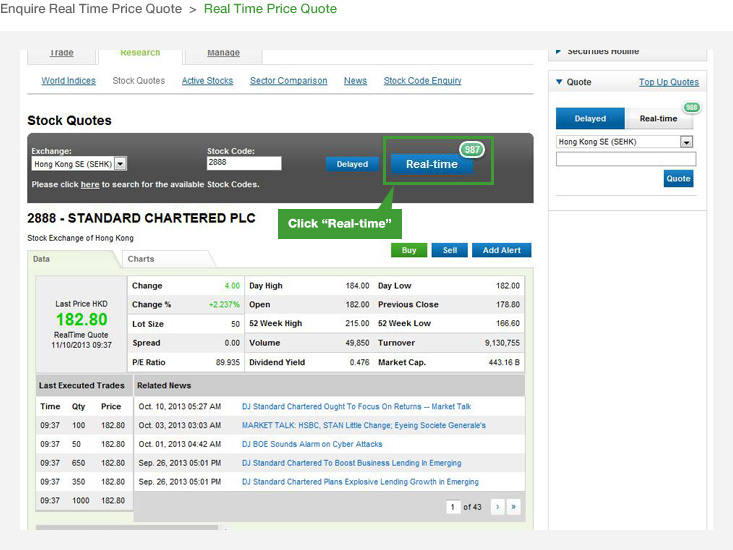Open news 'DJ Standard Chartered To Boost Business Lending'
This screenshot has width=733, height=550.
(x=352, y=463)
